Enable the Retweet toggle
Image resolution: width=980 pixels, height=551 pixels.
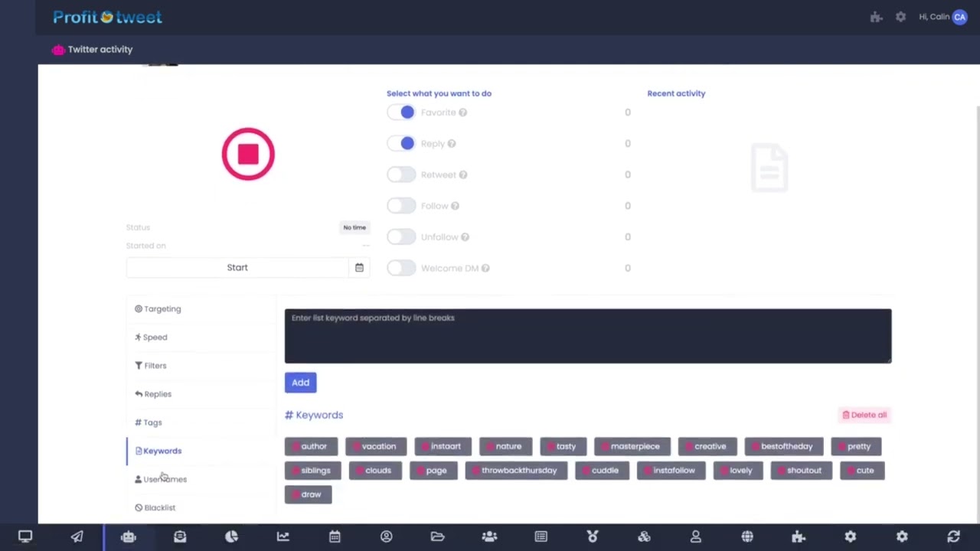pos(401,174)
